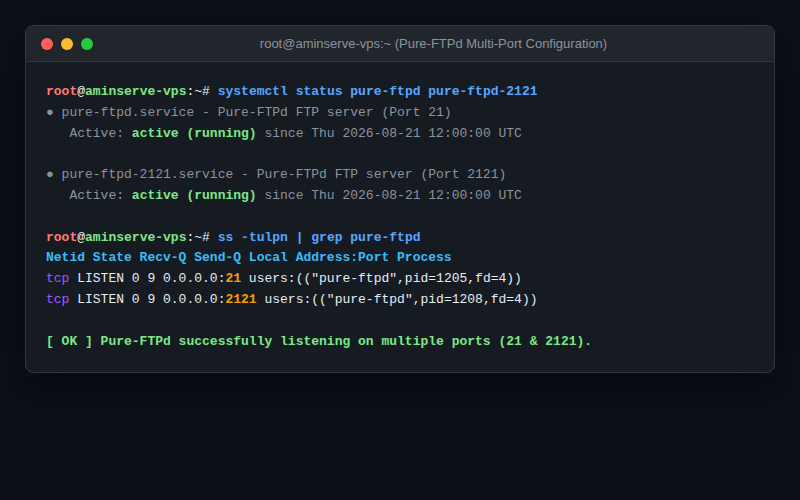Click the 'Netid State Recv-Q' header line
800x500 pixels.
248,257
